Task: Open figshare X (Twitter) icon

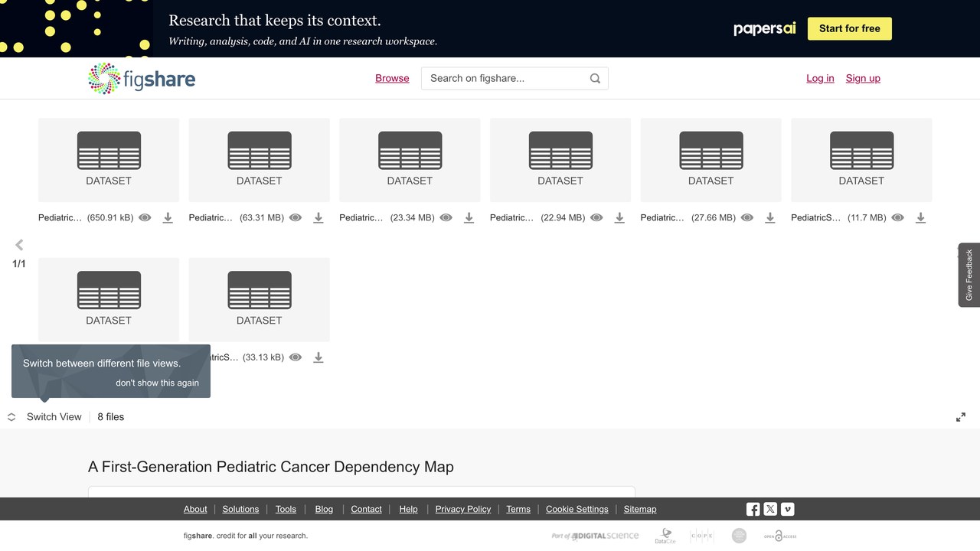Action: (x=770, y=509)
